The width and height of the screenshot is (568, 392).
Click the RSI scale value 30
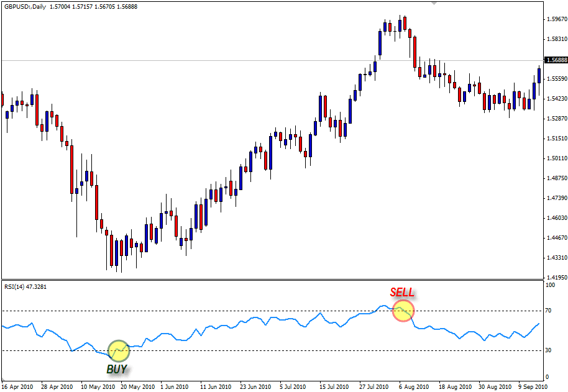549,350
